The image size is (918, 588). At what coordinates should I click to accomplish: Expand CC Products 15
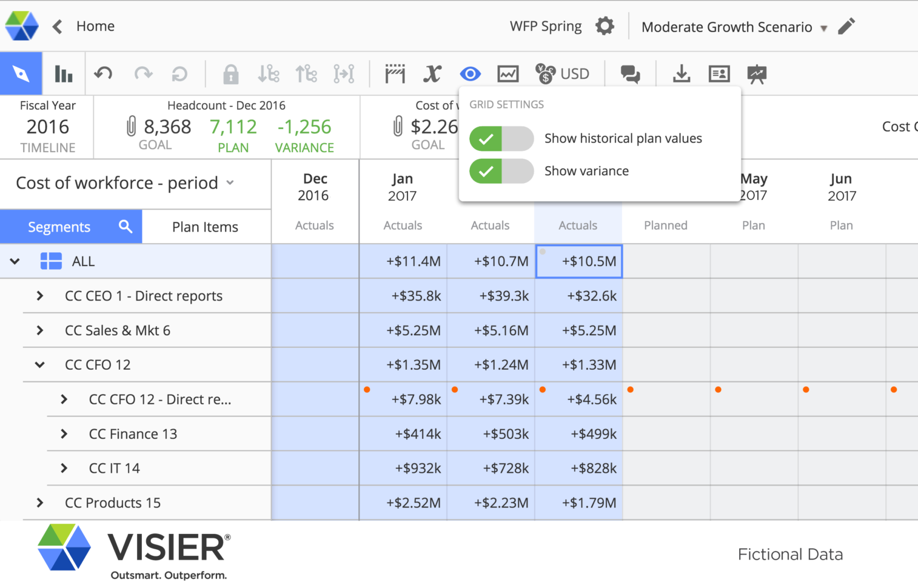pyautogui.click(x=39, y=503)
